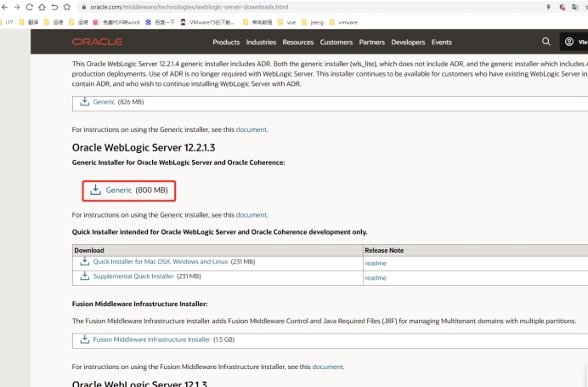Go forward with the browser forward arrow
This screenshot has height=387, width=588.
17,7
